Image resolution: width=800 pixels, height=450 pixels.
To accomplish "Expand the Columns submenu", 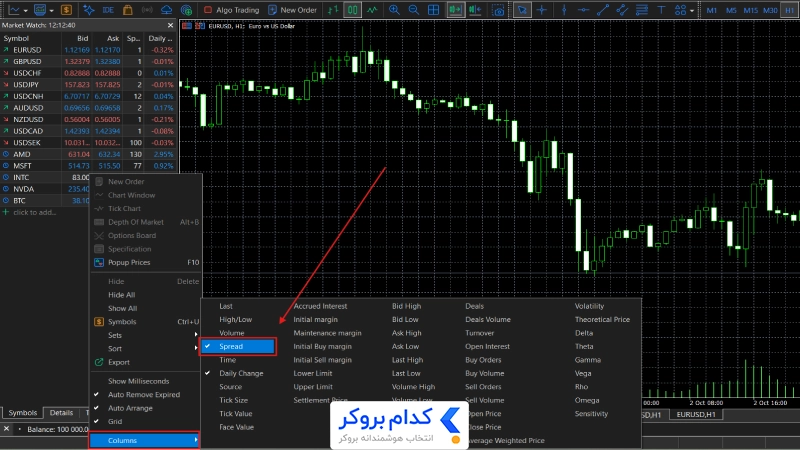I will coord(144,440).
